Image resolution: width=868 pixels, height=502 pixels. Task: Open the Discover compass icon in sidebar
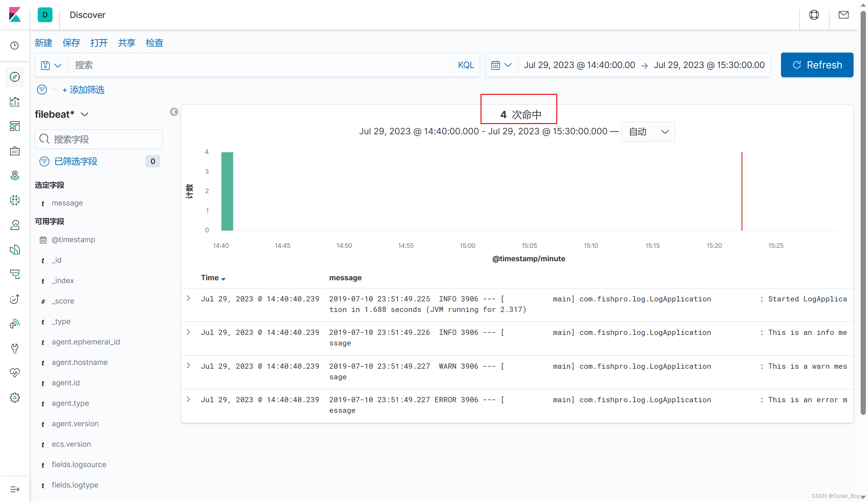click(15, 77)
